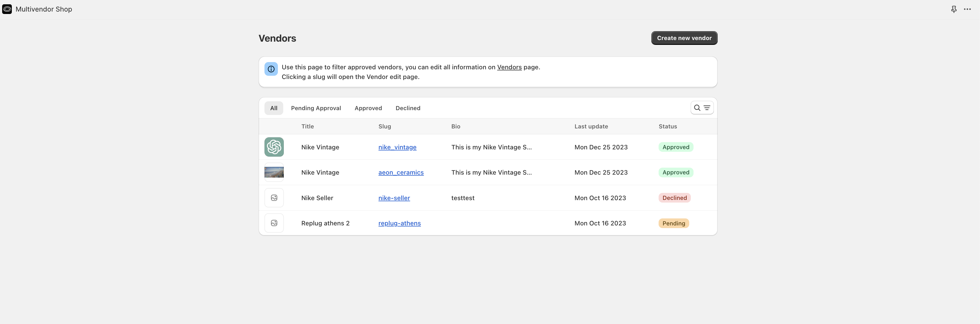Switch to the Pending Approval tab
Image resolution: width=980 pixels, height=324 pixels.
[316, 108]
